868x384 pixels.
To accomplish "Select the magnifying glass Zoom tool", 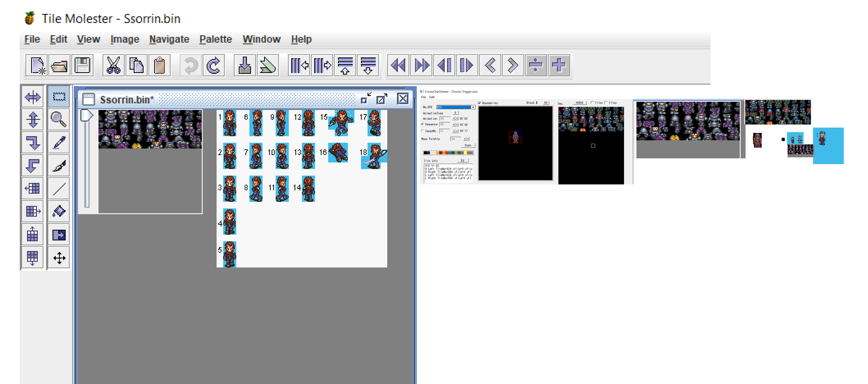I will pyautogui.click(x=59, y=120).
